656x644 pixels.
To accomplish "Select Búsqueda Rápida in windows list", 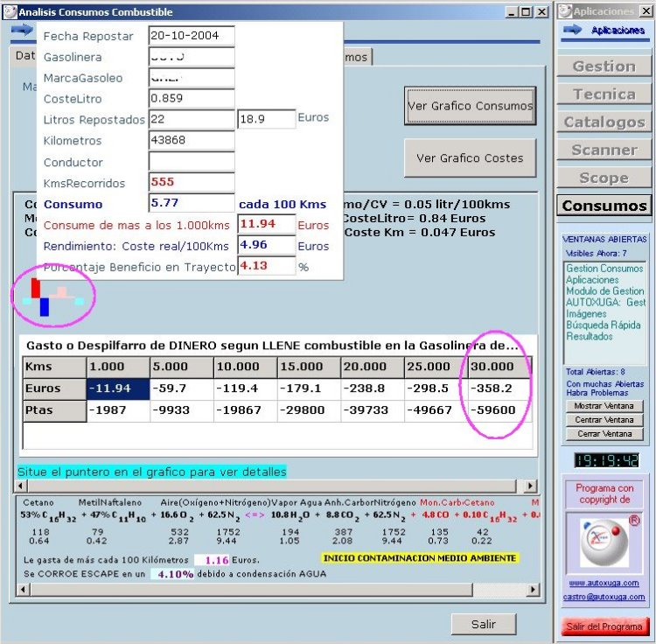I will pyautogui.click(x=603, y=325).
